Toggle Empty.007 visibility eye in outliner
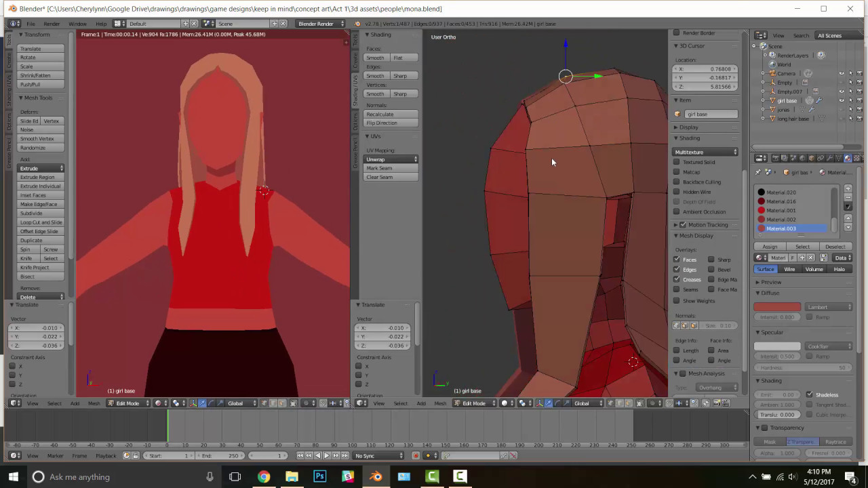This screenshot has width=868, height=488. [x=842, y=91]
